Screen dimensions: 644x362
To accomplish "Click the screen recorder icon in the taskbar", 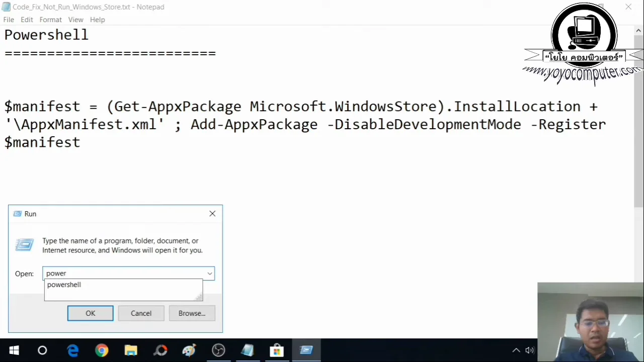I will tap(160, 350).
